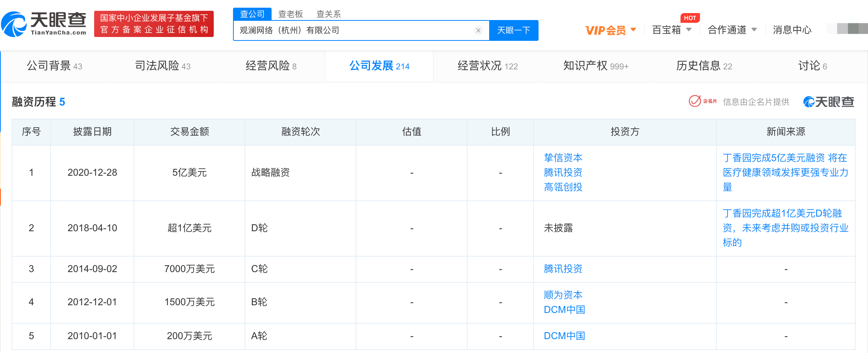The width and height of the screenshot is (868, 353).
Task: Click the 融资历程 section heading
Action: click(39, 102)
